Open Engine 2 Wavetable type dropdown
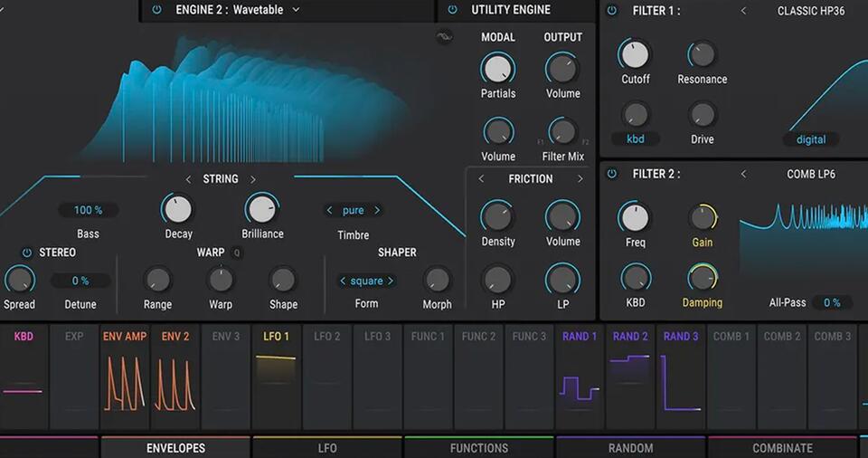 (x=296, y=9)
